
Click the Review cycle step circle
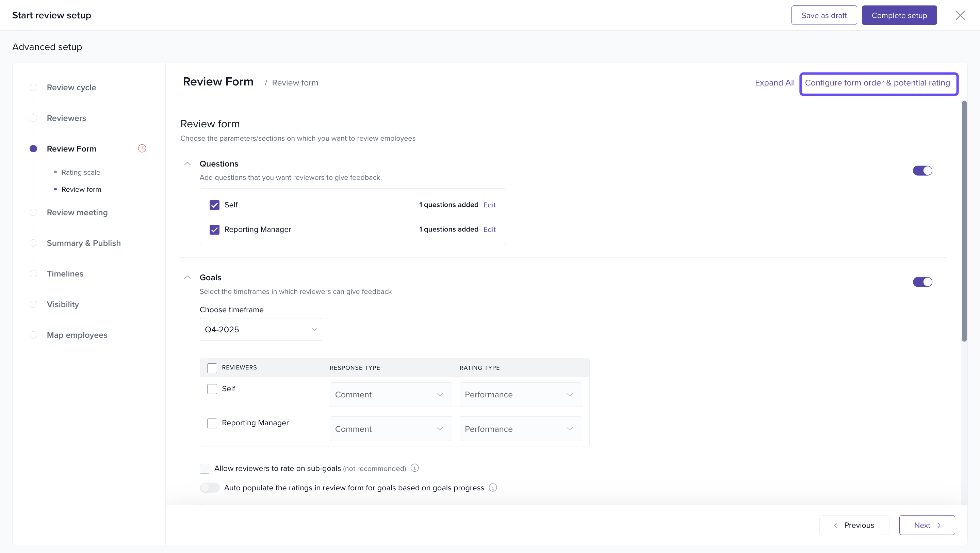[x=33, y=88]
